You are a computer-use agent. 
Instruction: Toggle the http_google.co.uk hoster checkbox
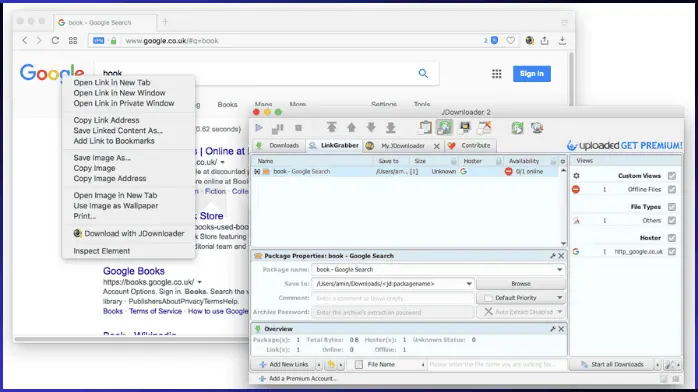click(x=672, y=251)
